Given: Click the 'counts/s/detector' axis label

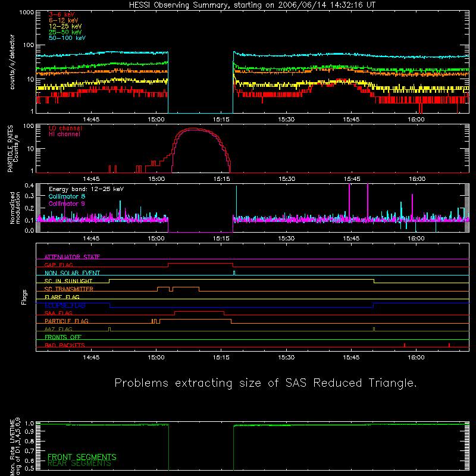Looking at the screenshot, I should (12, 62).
